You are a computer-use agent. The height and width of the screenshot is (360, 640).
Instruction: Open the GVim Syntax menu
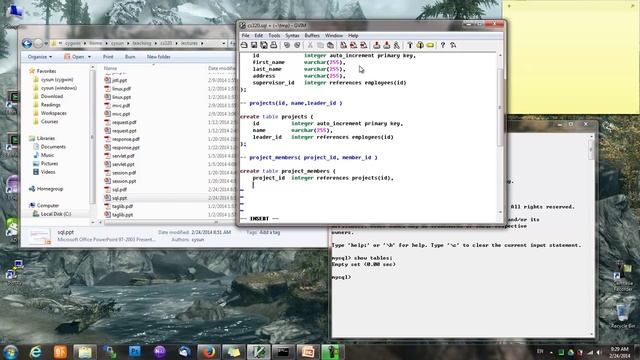(292, 36)
